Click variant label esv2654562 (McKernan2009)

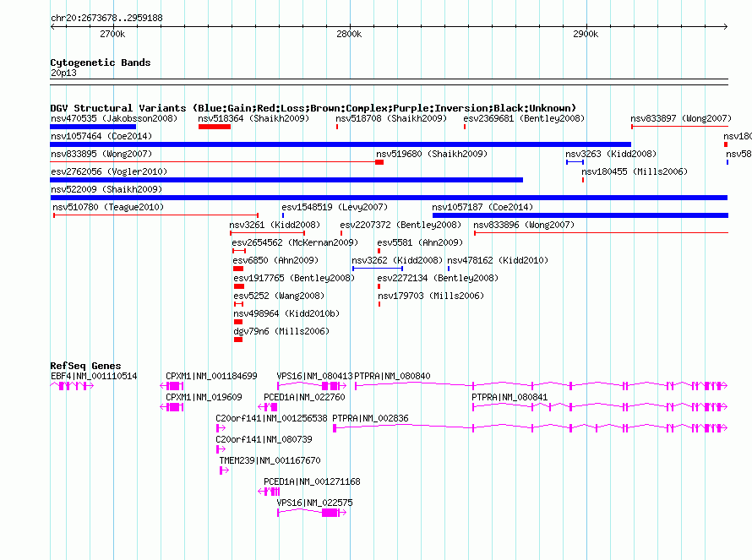pos(295,242)
